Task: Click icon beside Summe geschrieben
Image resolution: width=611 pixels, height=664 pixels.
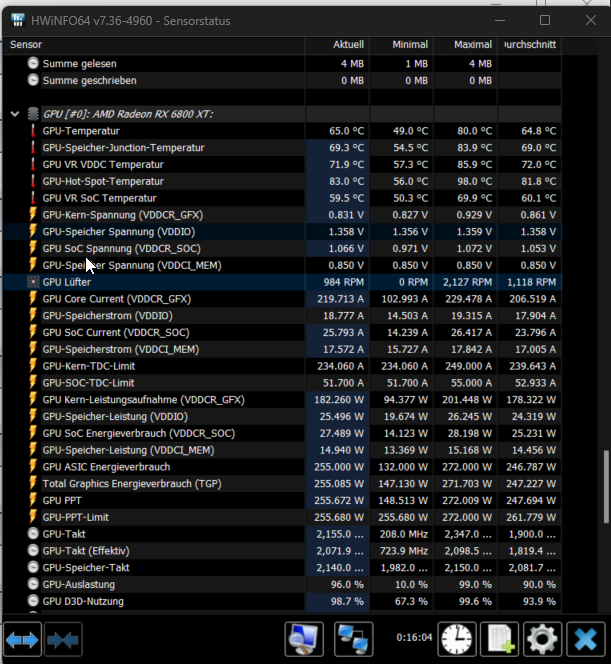Action: (x=33, y=80)
